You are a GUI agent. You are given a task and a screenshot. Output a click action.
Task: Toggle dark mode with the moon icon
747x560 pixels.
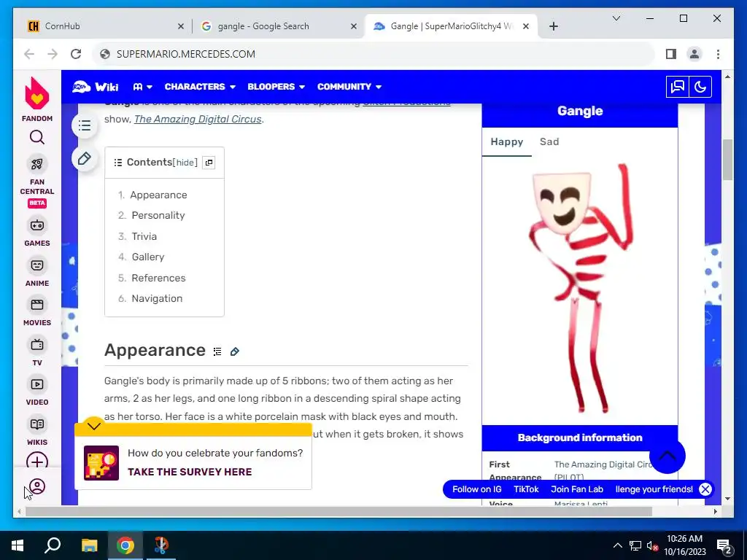(700, 87)
